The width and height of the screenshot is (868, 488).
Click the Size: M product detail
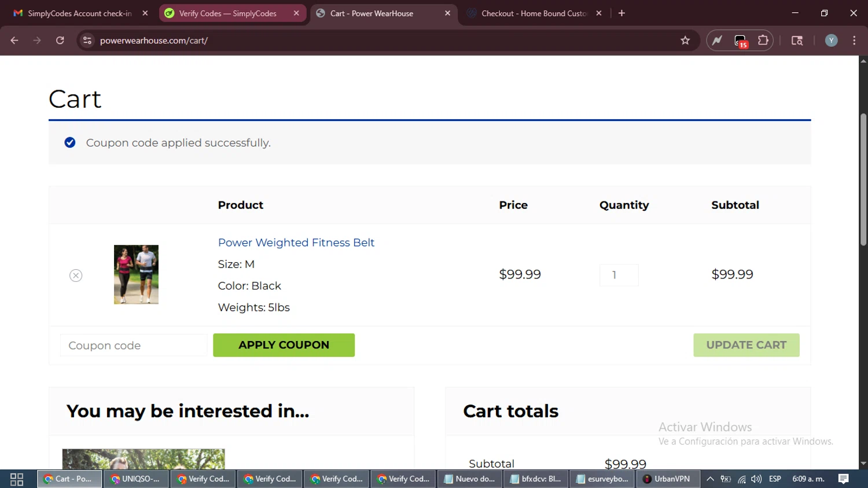point(236,264)
